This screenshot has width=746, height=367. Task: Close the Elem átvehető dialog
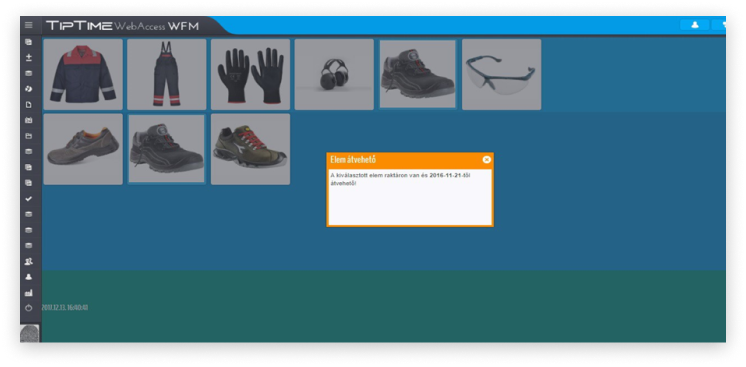[x=486, y=159]
